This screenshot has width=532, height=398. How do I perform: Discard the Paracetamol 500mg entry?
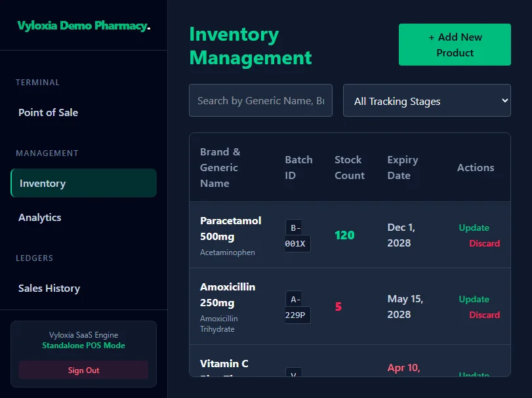click(485, 243)
